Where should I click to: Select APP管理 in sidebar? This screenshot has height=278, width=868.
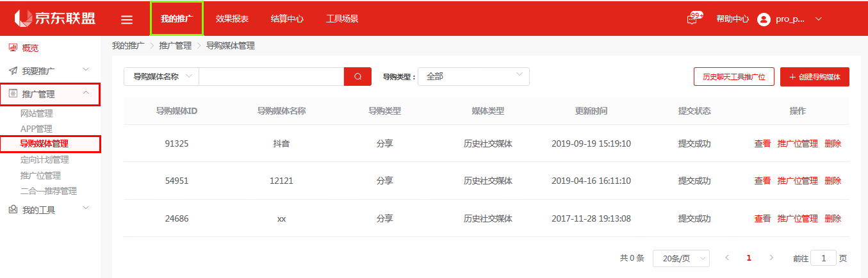[x=37, y=129]
